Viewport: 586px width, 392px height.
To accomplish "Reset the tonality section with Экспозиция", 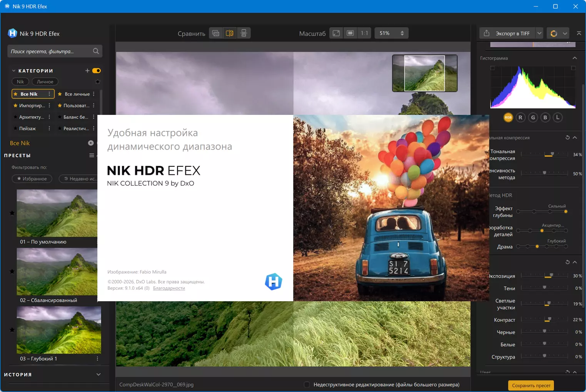I will coord(568,262).
